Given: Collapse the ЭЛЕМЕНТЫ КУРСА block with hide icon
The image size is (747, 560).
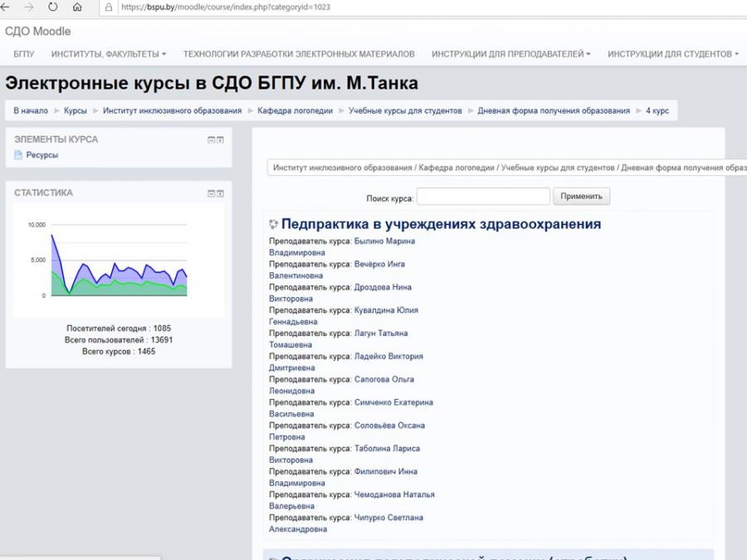Looking at the screenshot, I should 211,139.
